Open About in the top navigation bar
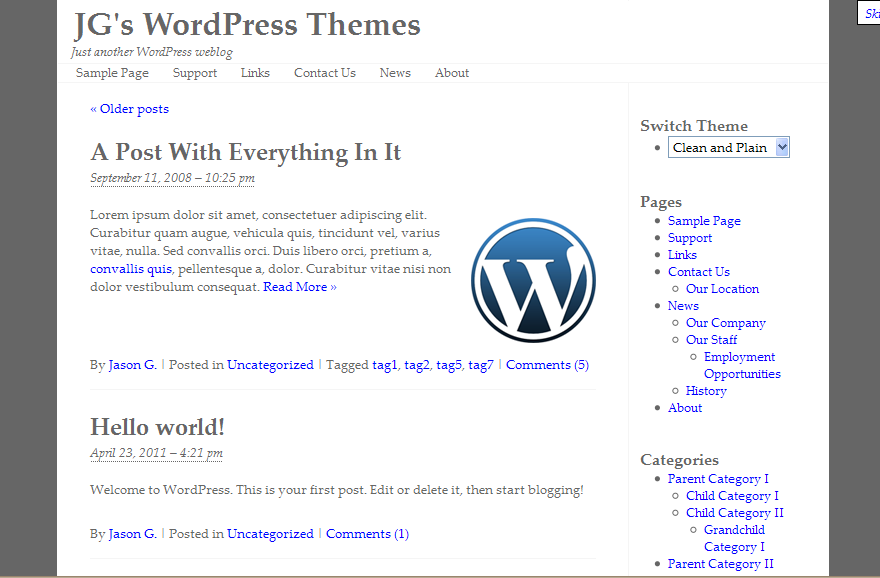The image size is (880, 578). coord(452,73)
